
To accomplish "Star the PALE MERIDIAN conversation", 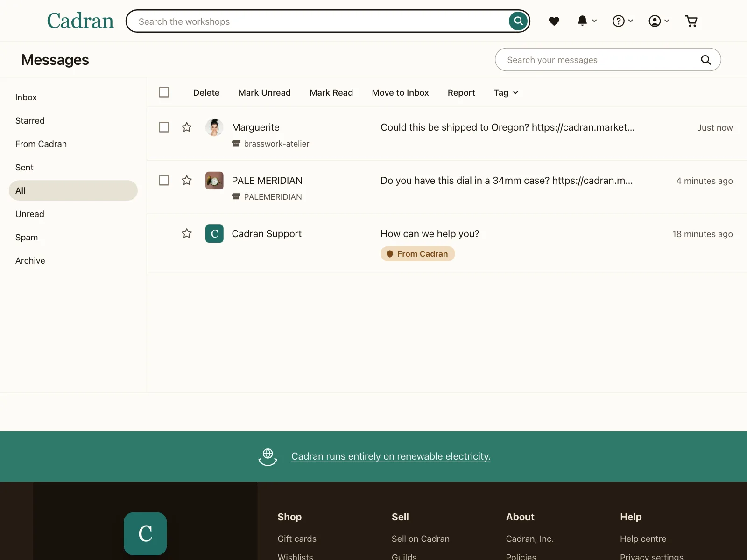I will pyautogui.click(x=187, y=181).
